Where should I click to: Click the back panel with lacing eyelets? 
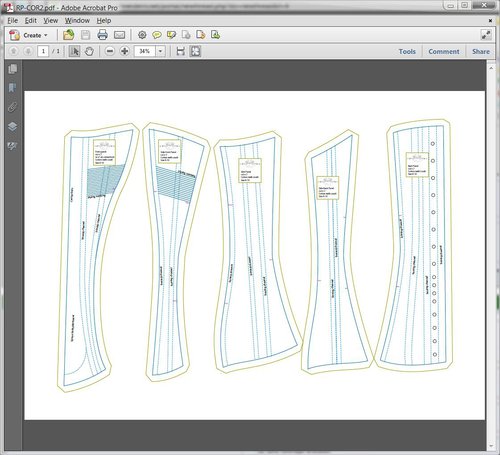(413, 245)
